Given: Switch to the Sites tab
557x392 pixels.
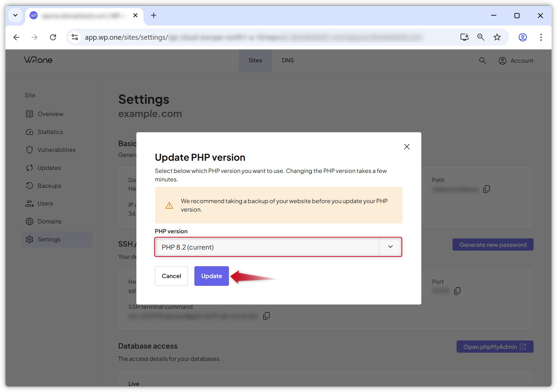Looking at the screenshot, I should coord(255,60).
